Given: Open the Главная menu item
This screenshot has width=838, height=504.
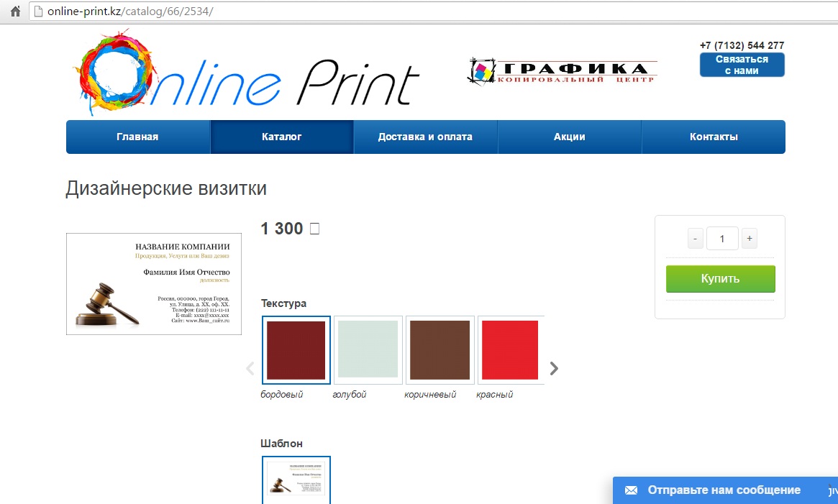Looking at the screenshot, I should pyautogui.click(x=138, y=137).
